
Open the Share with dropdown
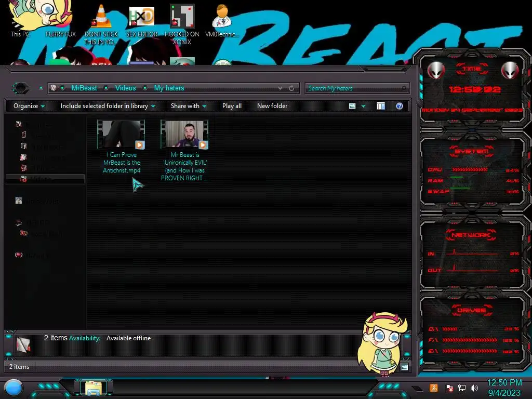pyautogui.click(x=189, y=106)
